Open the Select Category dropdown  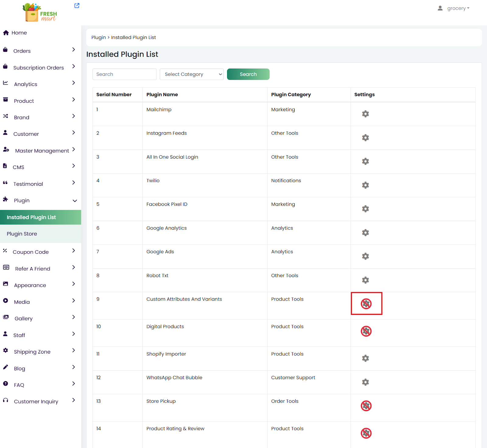(191, 74)
